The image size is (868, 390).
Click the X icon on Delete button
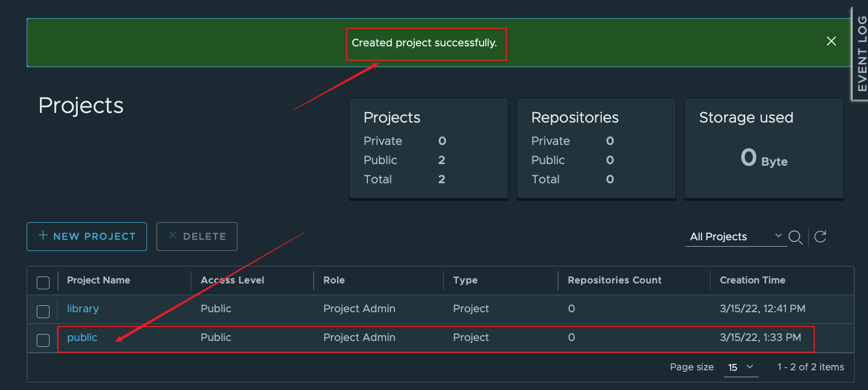coord(173,235)
